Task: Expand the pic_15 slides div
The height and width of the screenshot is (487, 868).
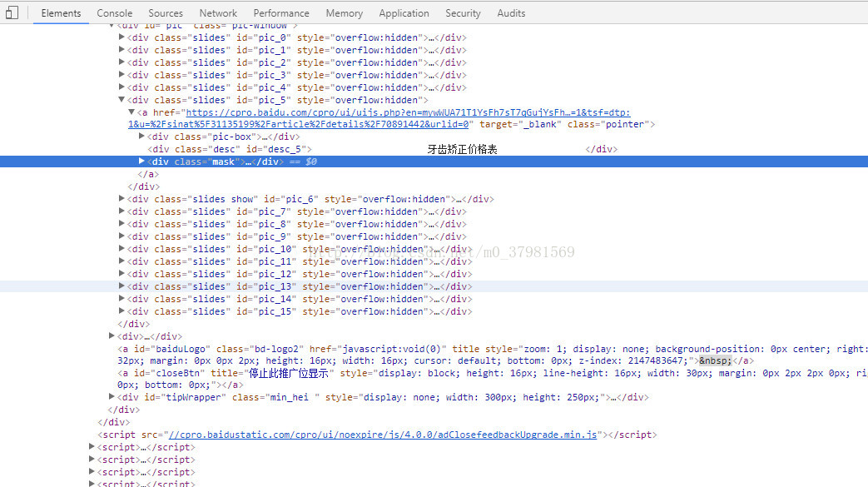Action: [x=122, y=311]
